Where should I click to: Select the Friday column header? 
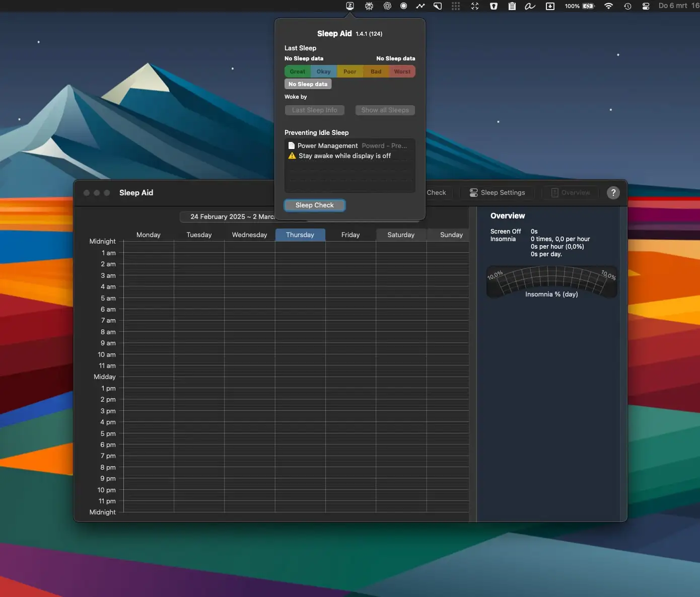(x=351, y=235)
